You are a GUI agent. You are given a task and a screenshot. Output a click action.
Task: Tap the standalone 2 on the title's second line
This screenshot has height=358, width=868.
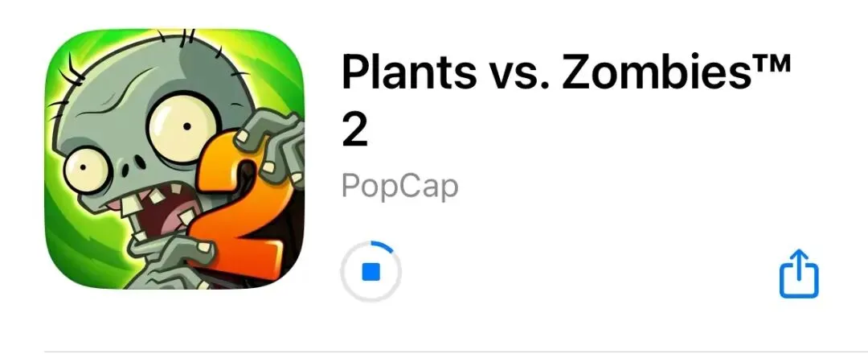coord(355,131)
